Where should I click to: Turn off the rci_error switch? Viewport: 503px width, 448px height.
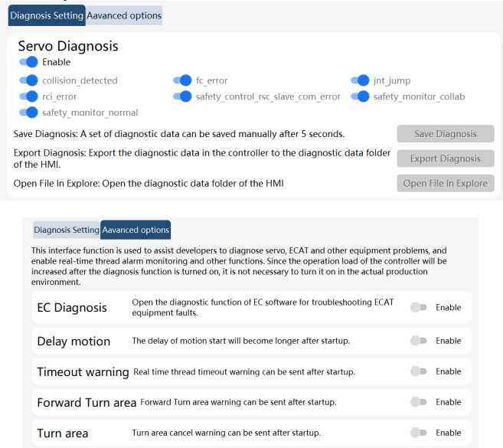[x=28, y=96]
